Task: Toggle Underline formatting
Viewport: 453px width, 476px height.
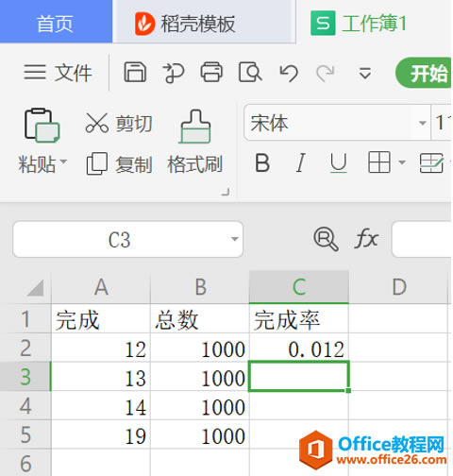Action: pyautogui.click(x=339, y=162)
